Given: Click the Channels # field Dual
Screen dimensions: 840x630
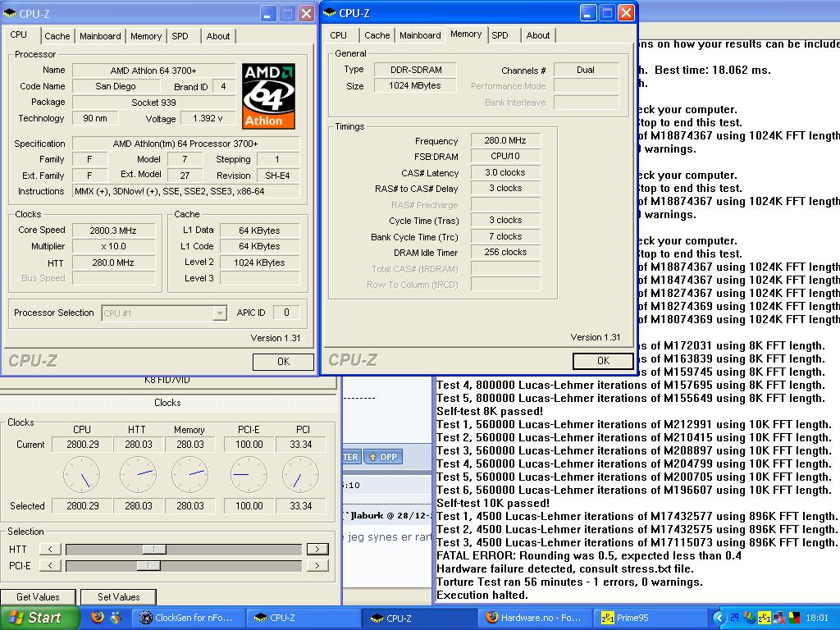Looking at the screenshot, I should coord(586,70).
